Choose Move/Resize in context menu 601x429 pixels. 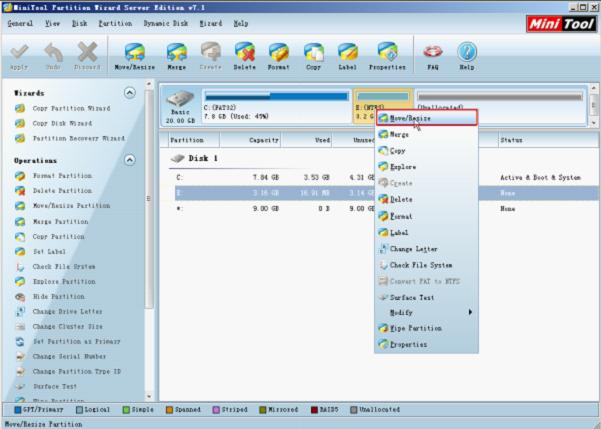click(x=426, y=118)
